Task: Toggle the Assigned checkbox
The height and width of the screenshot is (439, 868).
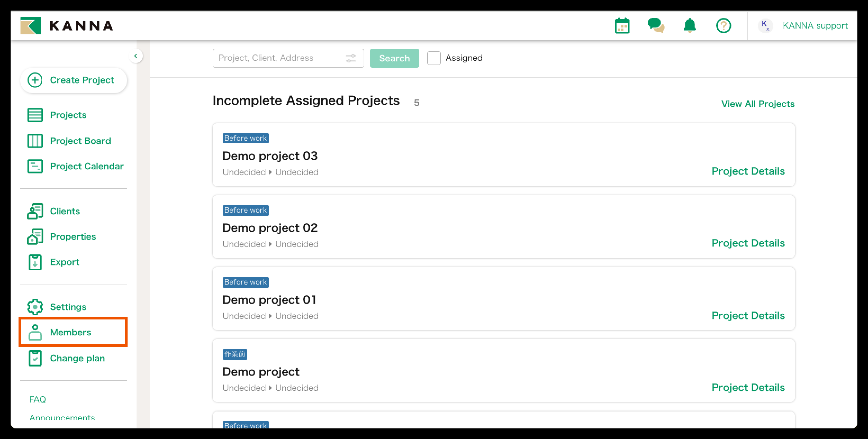Action: [x=434, y=58]
